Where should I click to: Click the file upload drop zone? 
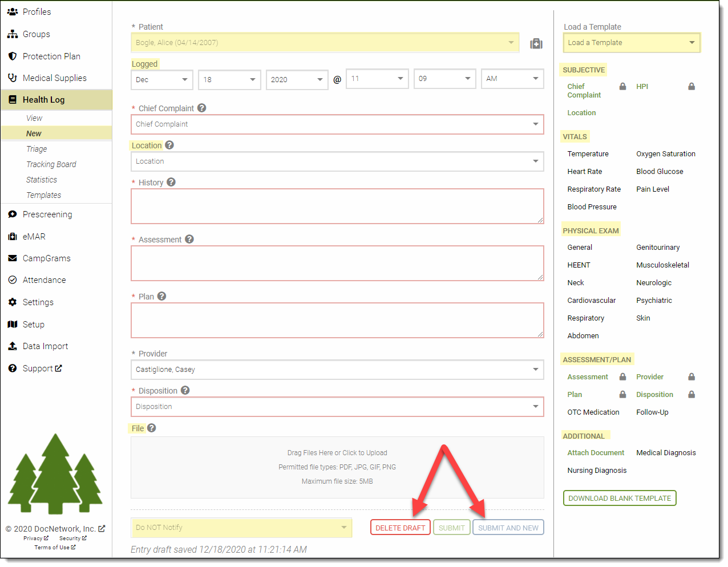tap(337, 467)
